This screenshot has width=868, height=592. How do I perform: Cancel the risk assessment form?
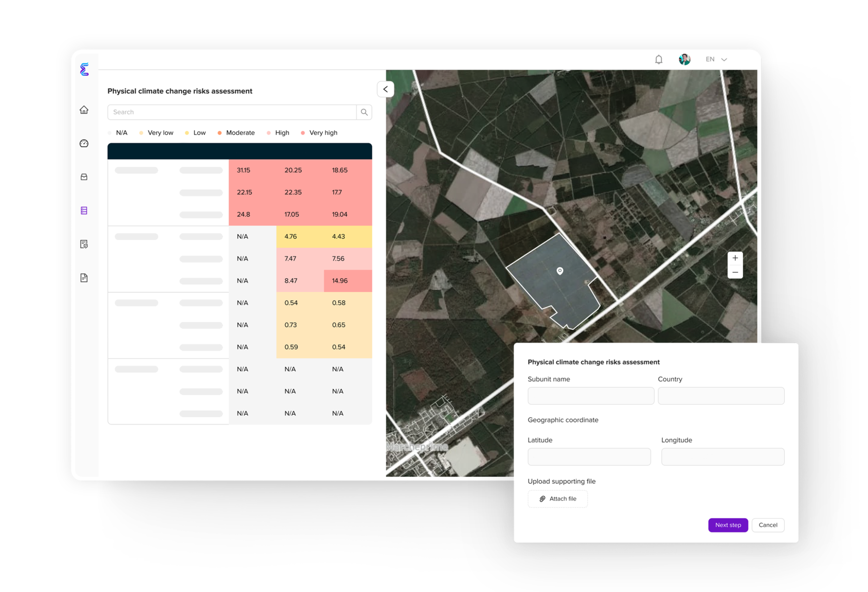click(x=768, y=525)
